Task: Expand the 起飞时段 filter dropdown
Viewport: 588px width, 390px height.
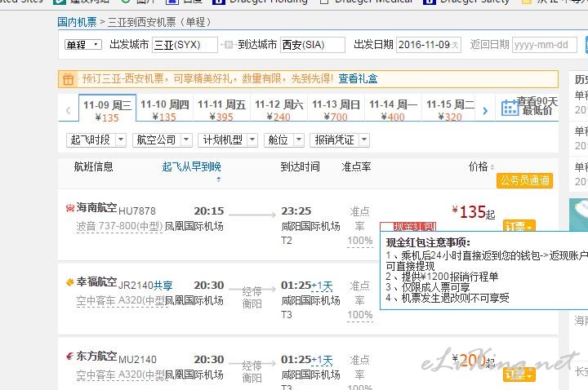Action: coord(96,140)
